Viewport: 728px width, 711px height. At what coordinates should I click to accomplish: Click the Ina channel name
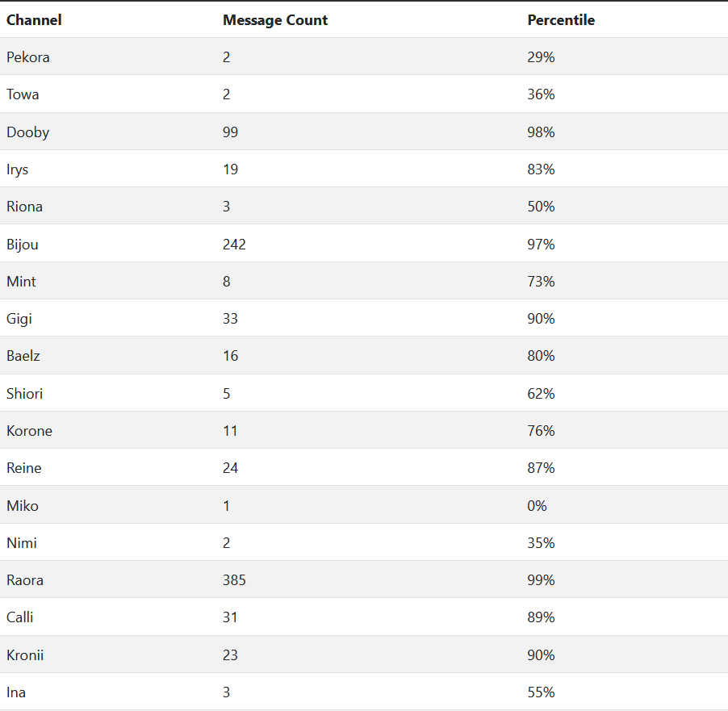(16, 692)
